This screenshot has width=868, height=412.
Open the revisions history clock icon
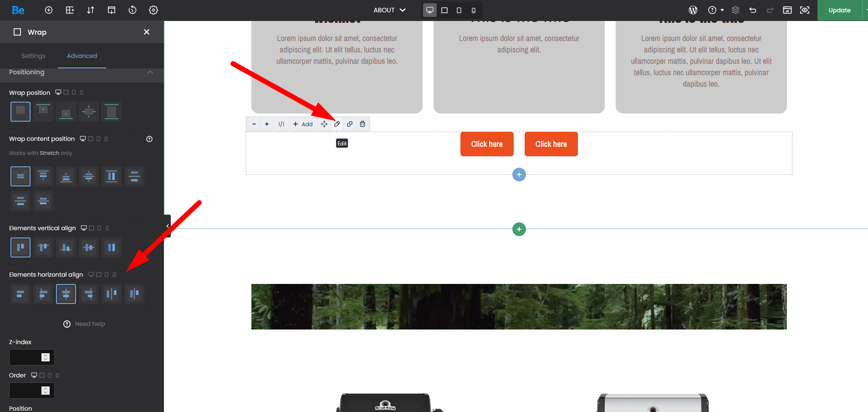[x=133, y=10]
